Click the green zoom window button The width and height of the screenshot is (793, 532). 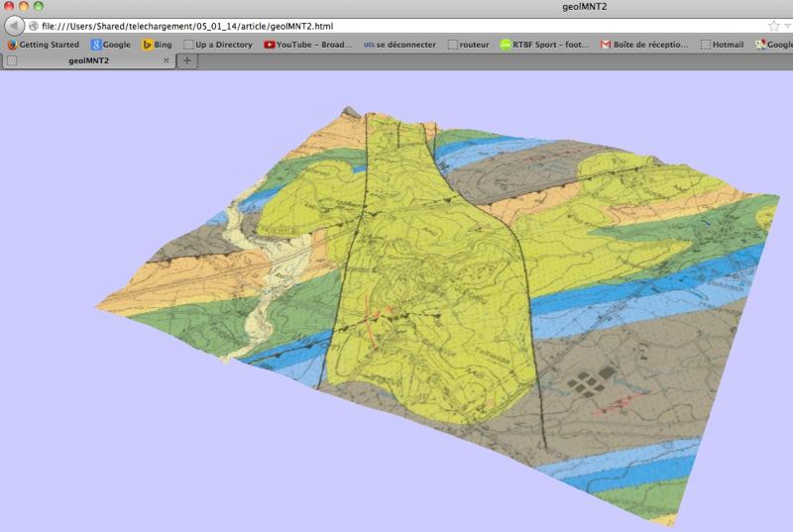(x=39, y=7)
